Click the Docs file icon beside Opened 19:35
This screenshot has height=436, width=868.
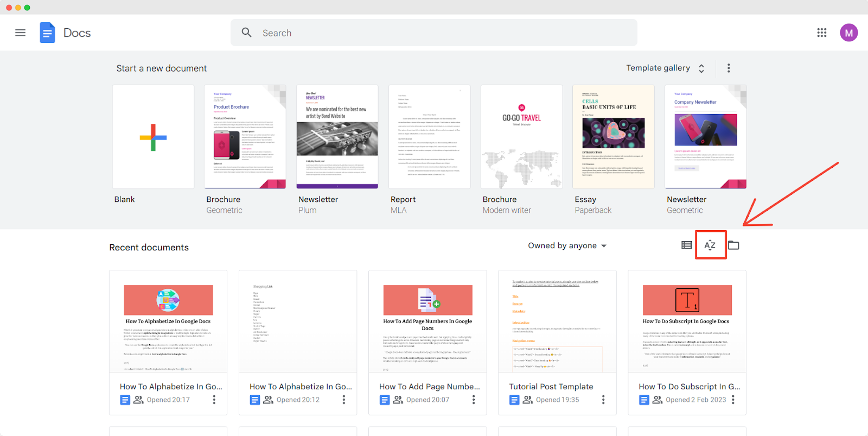coord(514,400)
